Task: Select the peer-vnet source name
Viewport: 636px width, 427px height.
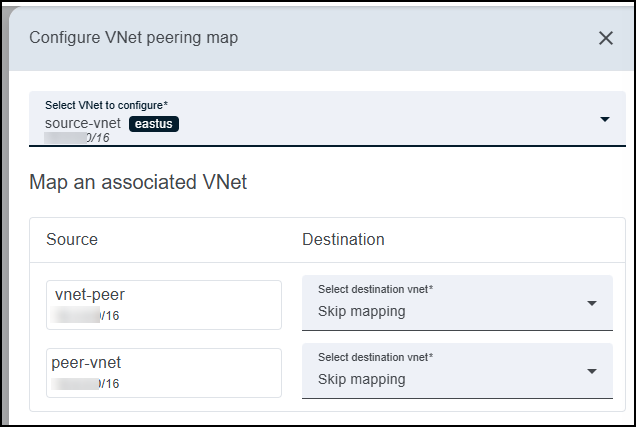Action: pyautogui.click(x=88, y=363)
